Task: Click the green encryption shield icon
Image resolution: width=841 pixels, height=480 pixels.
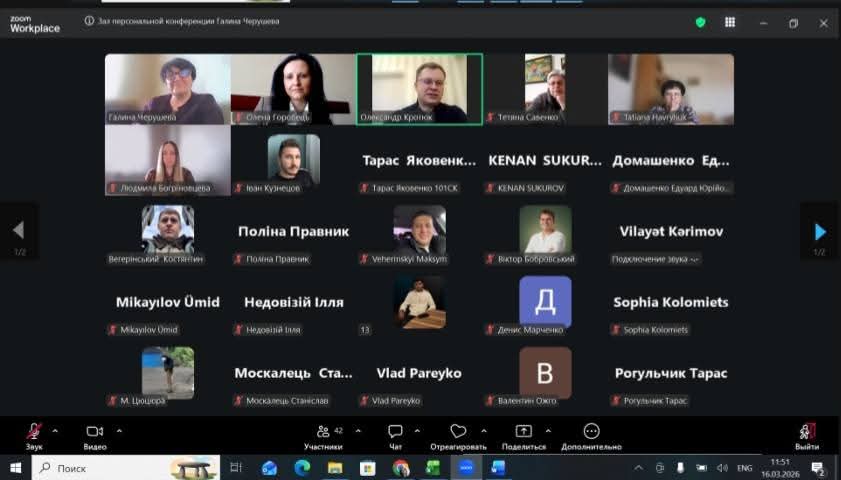Action: tap(700, 22)
